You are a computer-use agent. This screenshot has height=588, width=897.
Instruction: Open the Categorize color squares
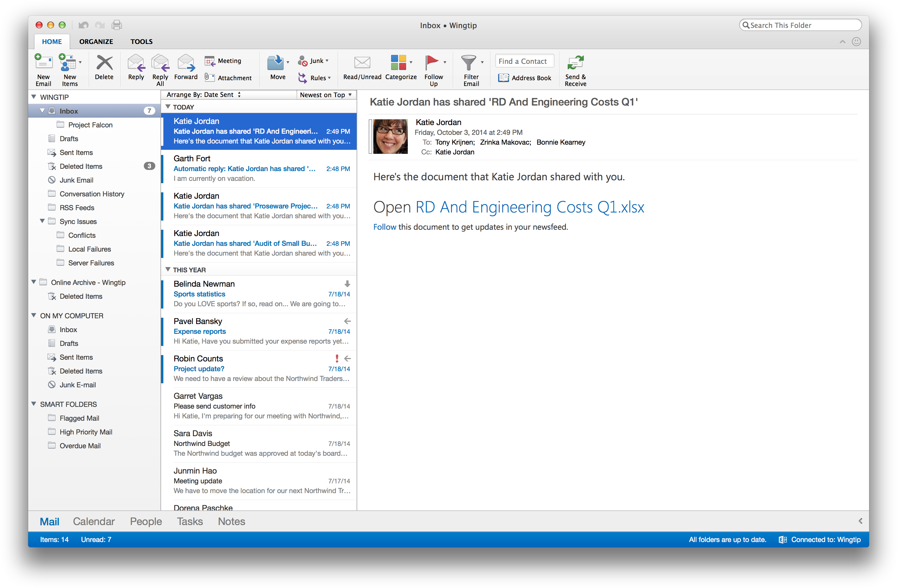398,63
